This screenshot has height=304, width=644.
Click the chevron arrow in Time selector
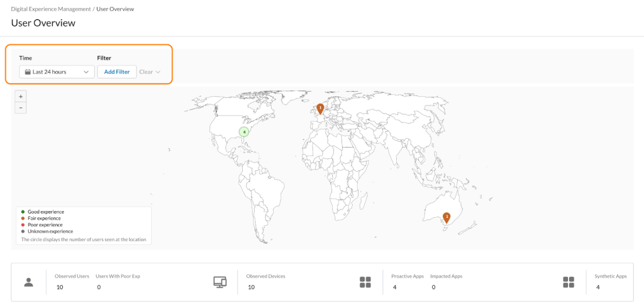86,72
